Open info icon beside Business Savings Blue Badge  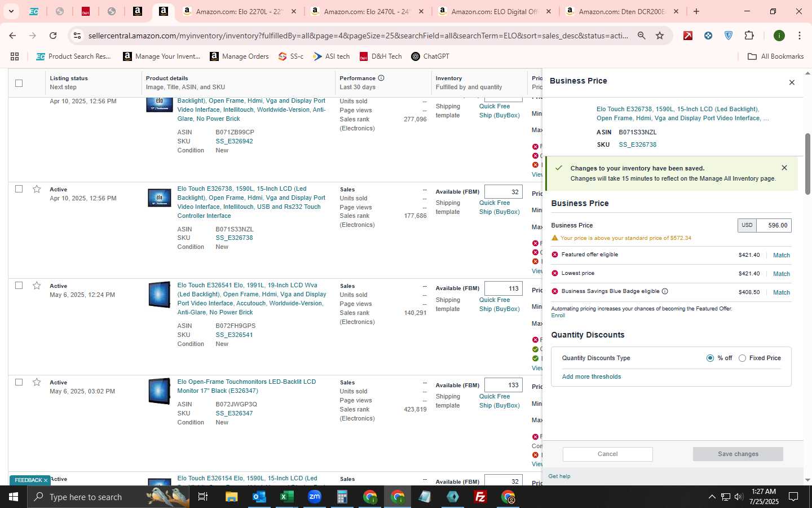pos(665,291)
